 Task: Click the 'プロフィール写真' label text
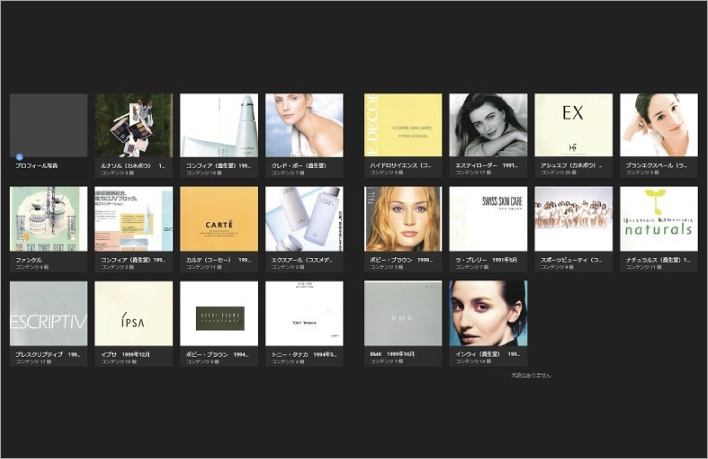coord(37,166)
